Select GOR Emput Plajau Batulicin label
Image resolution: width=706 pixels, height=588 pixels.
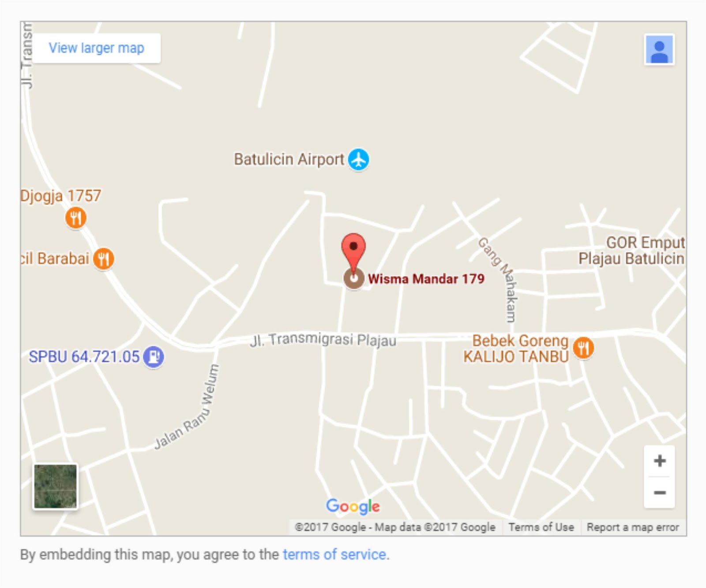632,250
